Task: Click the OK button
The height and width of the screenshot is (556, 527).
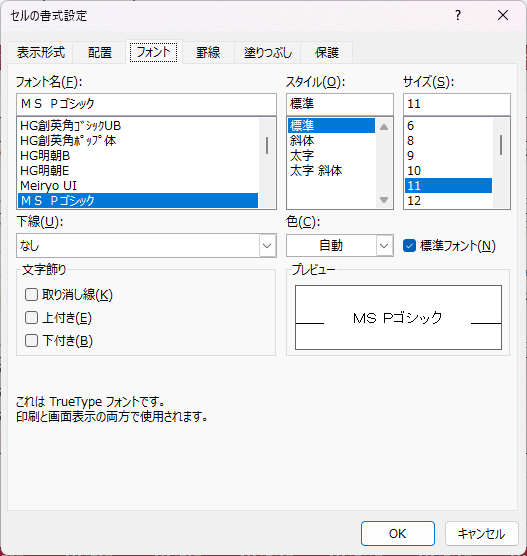Action: point(398,533)
